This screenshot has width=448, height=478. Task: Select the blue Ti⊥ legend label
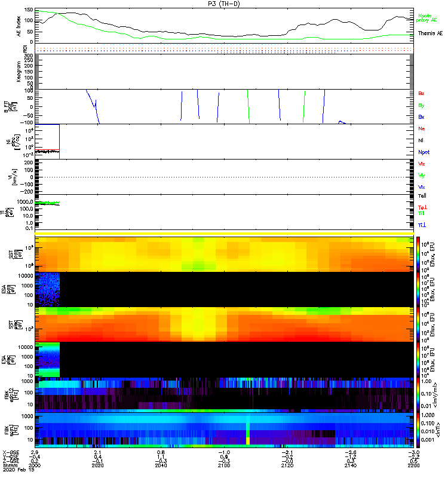(422, 225)
